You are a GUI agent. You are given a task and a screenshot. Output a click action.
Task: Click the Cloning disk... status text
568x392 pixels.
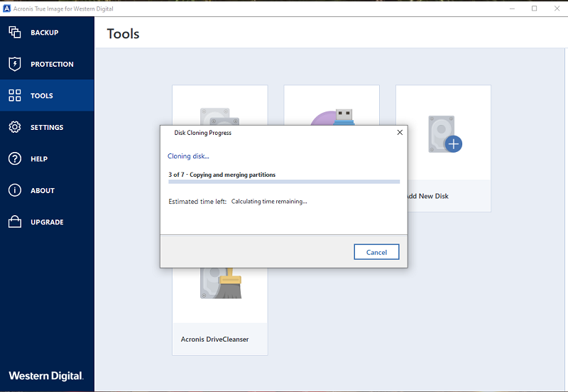(x=188, y=156)
